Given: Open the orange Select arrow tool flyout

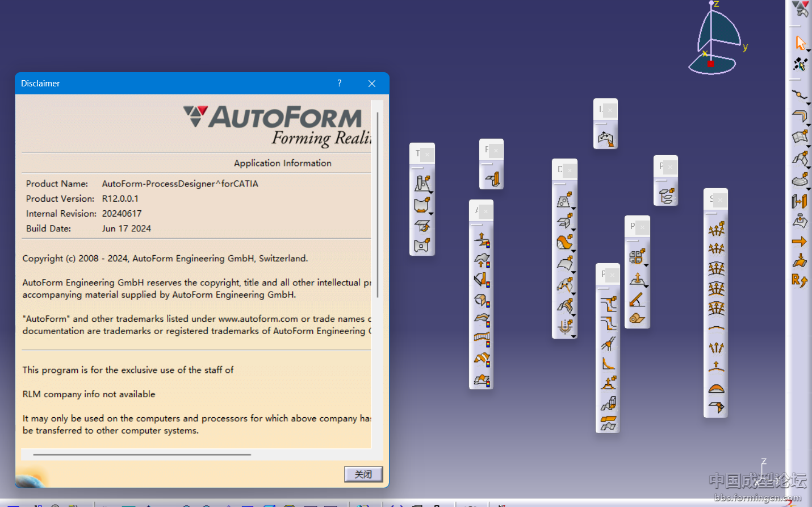Looking at the screenshot, I should (800, 43).
